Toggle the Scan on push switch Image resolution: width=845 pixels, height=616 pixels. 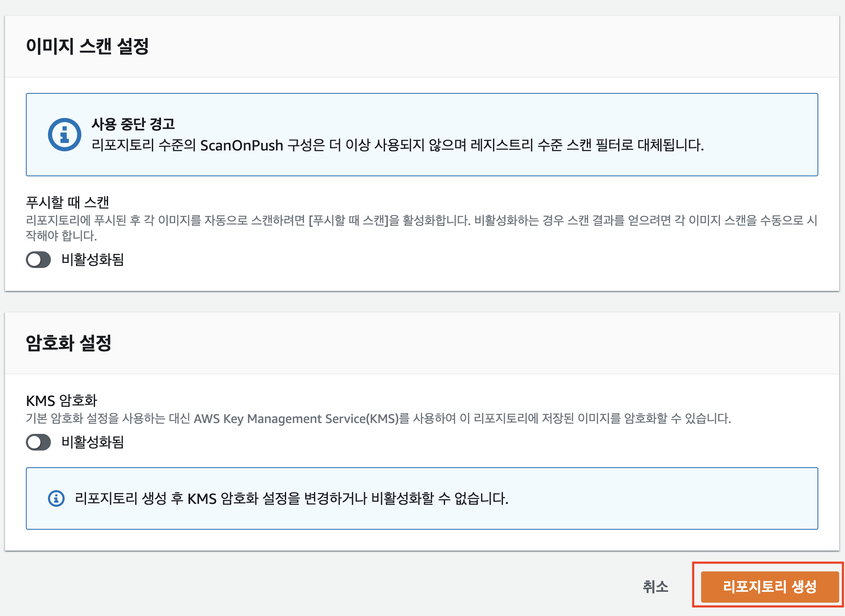[x=38, y=260]
